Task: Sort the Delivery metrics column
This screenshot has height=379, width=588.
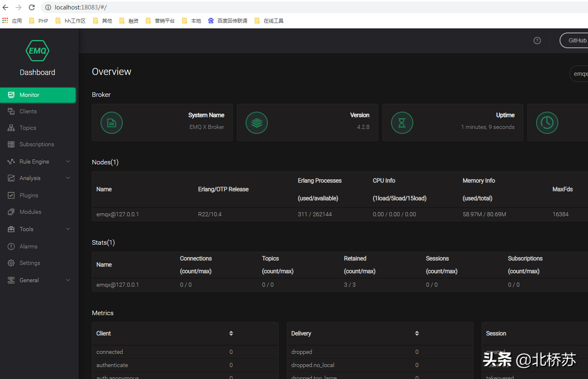Action: tap(417, 333)
